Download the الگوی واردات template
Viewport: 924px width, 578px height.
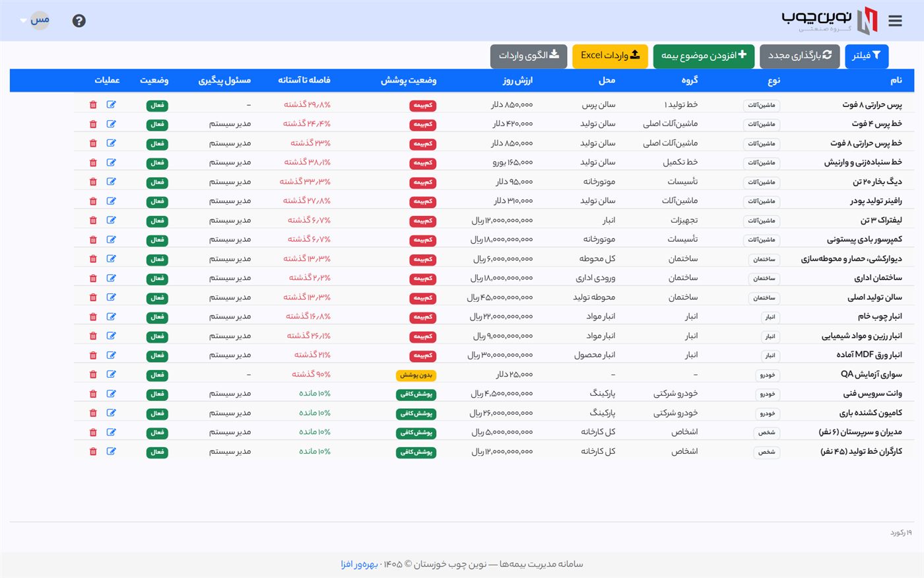pyautogui.click(x=529, y=56)
